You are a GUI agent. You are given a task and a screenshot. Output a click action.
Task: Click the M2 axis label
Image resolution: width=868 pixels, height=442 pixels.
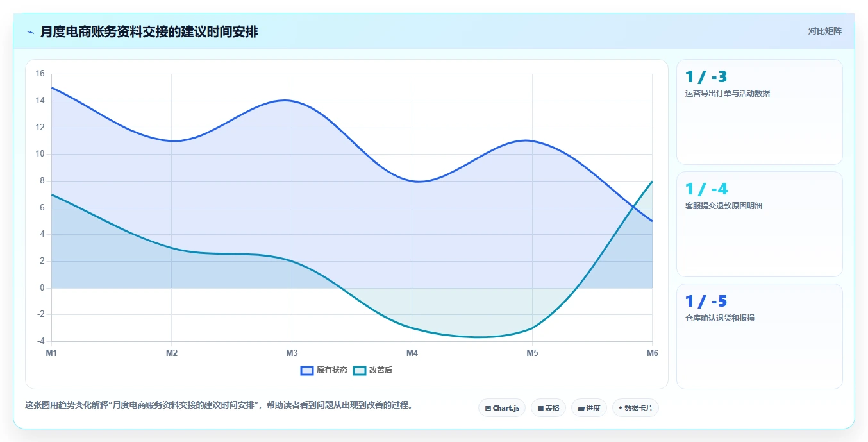point(172,353)
